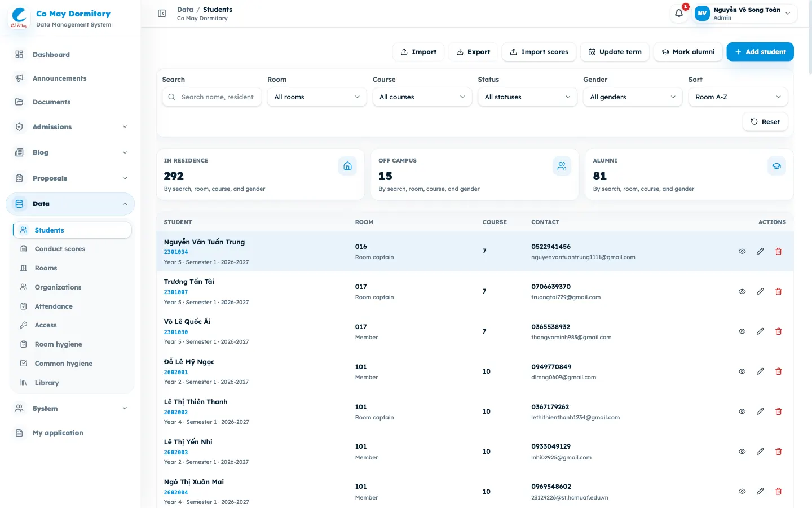Click the Add student button
Image resolution: width=812 pixels, height=508 pixels.
760,52
